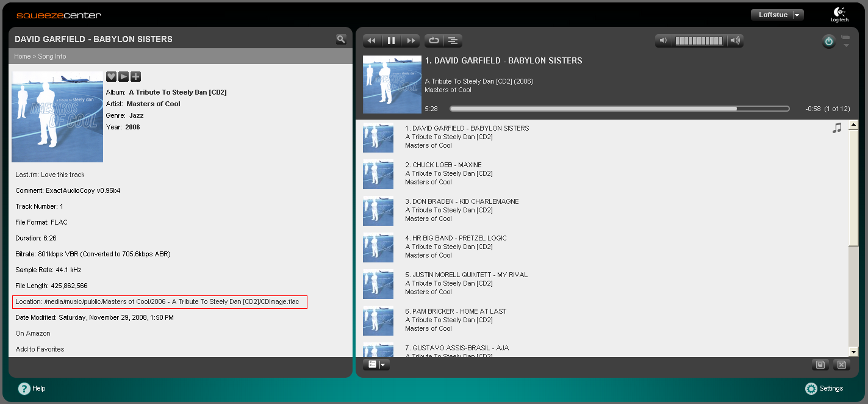
Task: Skip to next track with fast-forward button
Action: 411,41
